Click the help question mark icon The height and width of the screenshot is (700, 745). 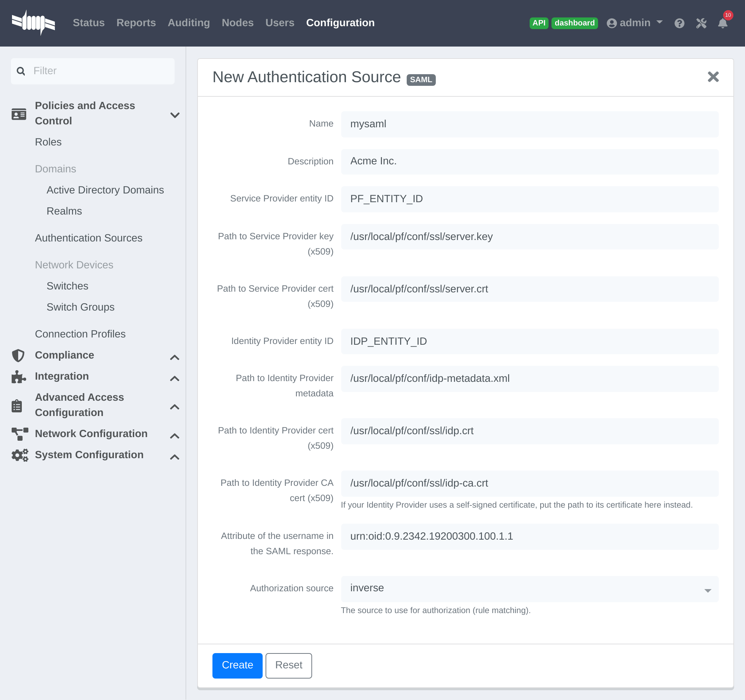[680, 23]
